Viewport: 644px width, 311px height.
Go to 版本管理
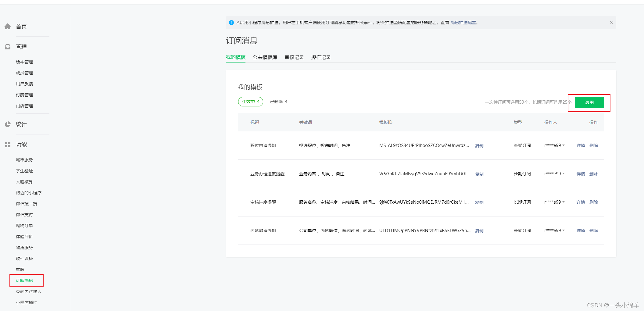(24, 62)
